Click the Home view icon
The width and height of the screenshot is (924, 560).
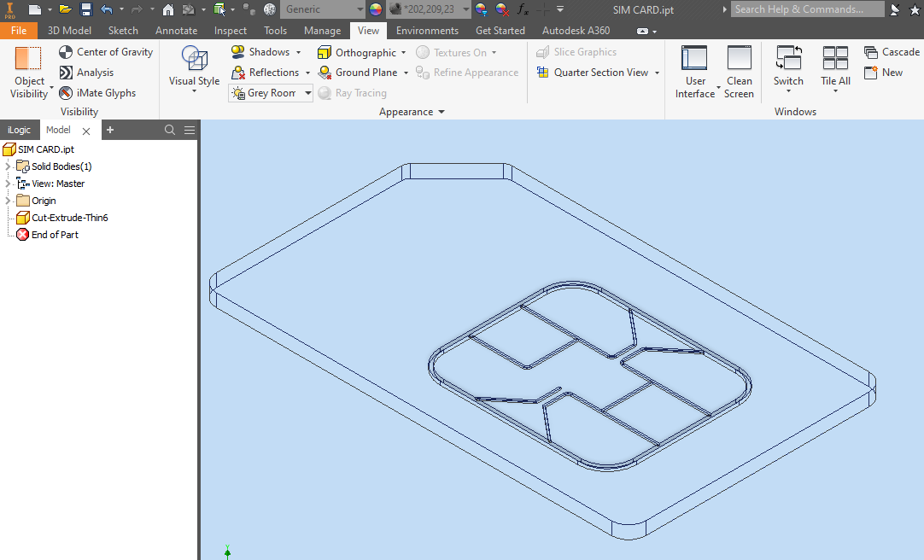[168, 9]
